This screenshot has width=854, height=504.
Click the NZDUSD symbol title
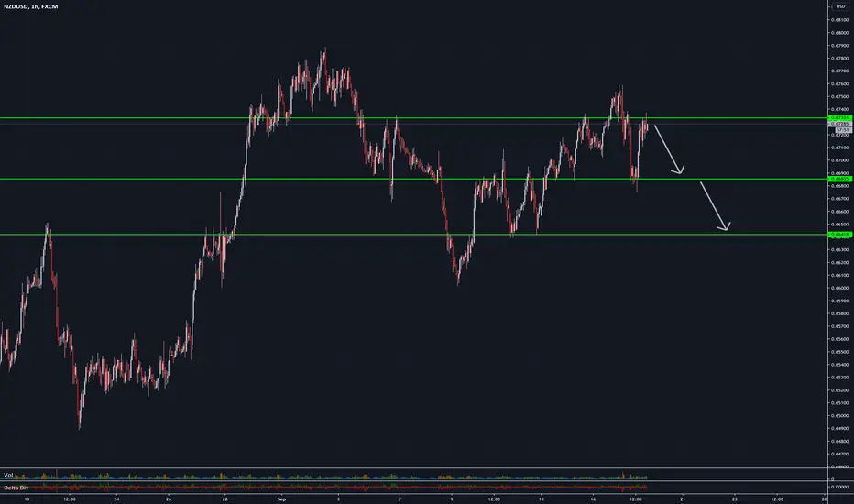coord(30,6)
